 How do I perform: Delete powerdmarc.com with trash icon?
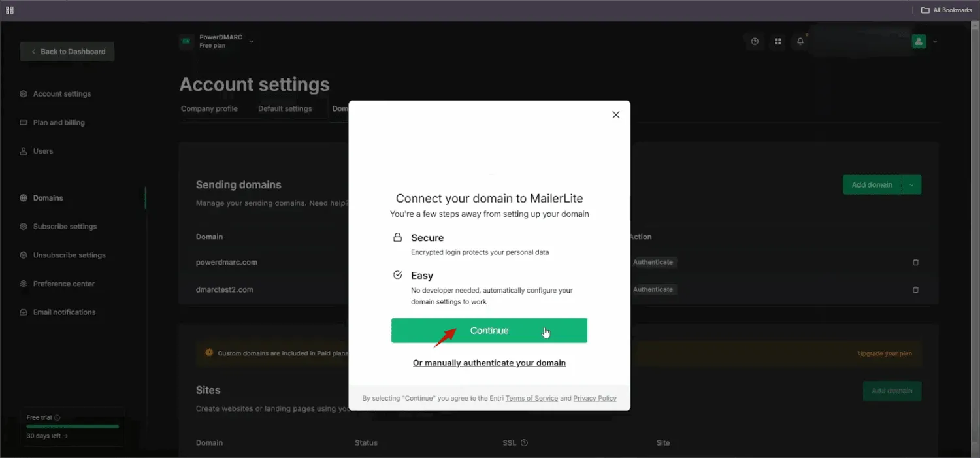point(915,262)
